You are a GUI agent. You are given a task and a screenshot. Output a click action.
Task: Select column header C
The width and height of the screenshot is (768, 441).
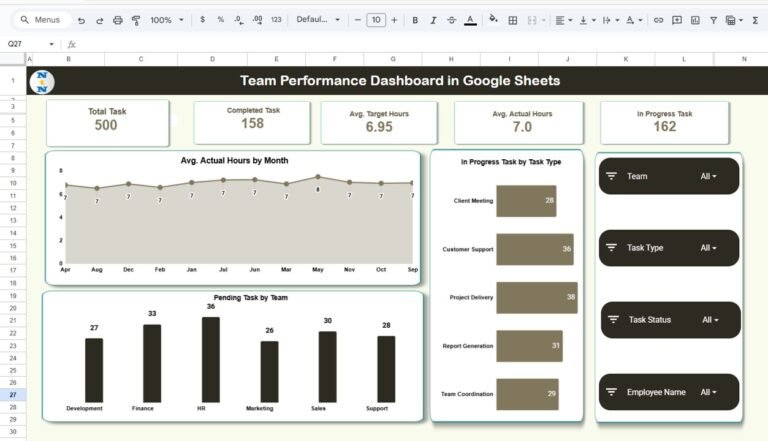pyautogui.click(x=141, y=59)
